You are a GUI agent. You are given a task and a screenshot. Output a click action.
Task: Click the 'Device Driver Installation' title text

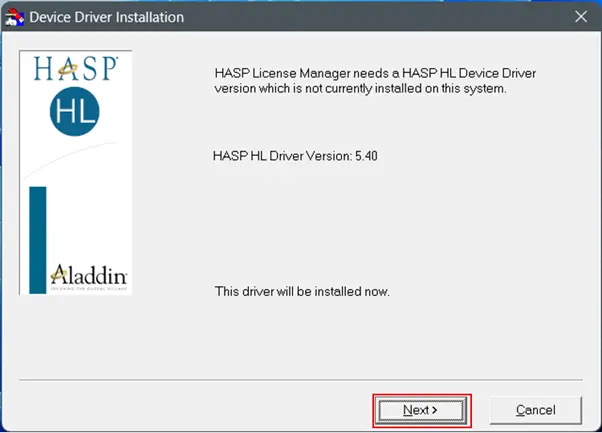pyautogui.click(x=107, y=17)
